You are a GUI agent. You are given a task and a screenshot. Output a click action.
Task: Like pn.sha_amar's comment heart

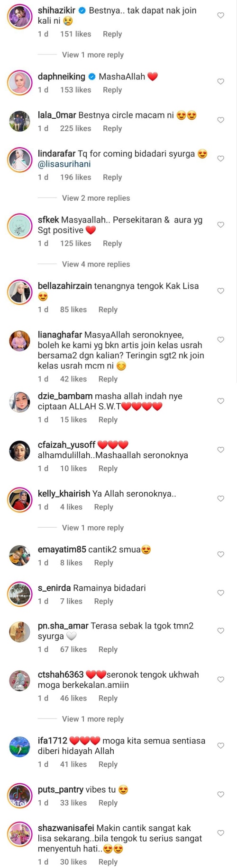pyautogui.click(x=220, y=631)
